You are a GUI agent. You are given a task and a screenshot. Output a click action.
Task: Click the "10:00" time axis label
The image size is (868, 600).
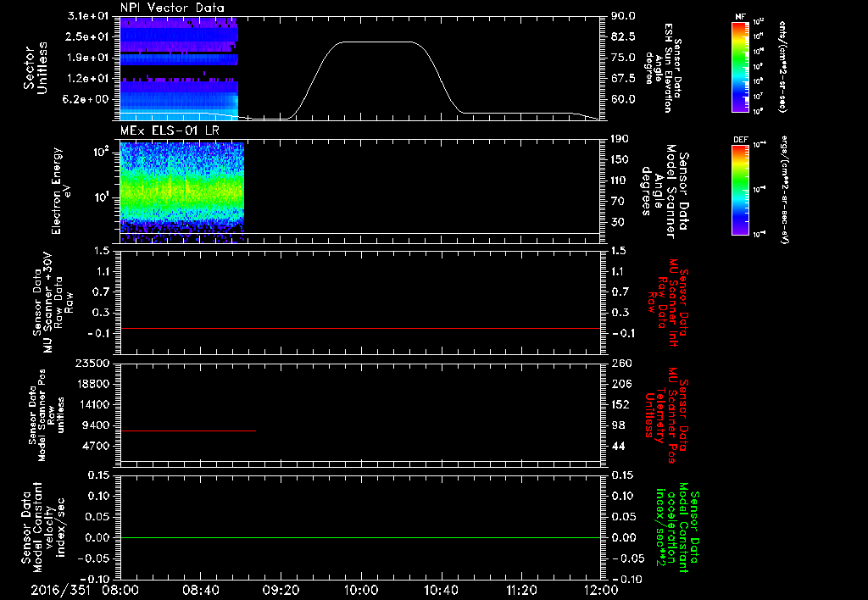point(360,590)
